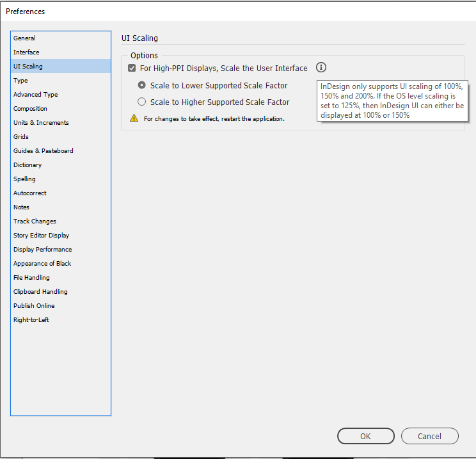
Task: Open the Notes preferences category
Action: (x=61, y=207)
